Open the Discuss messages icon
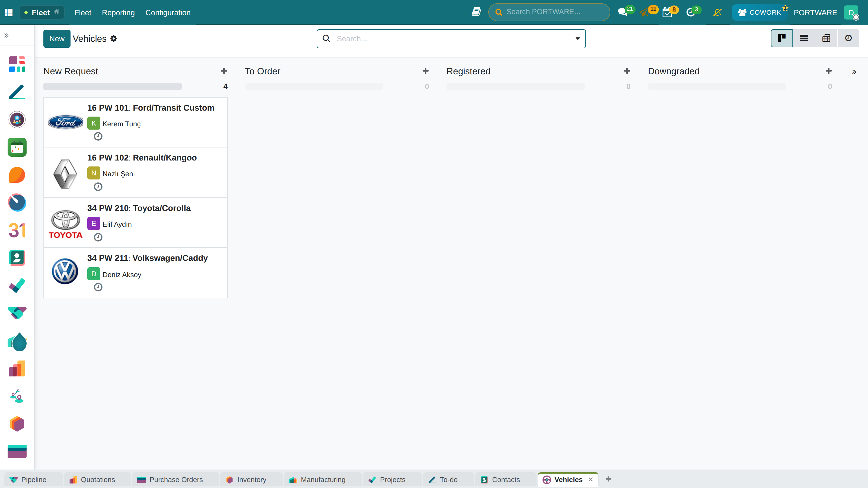This screenshot has height=488, width=868. (623, 12)
